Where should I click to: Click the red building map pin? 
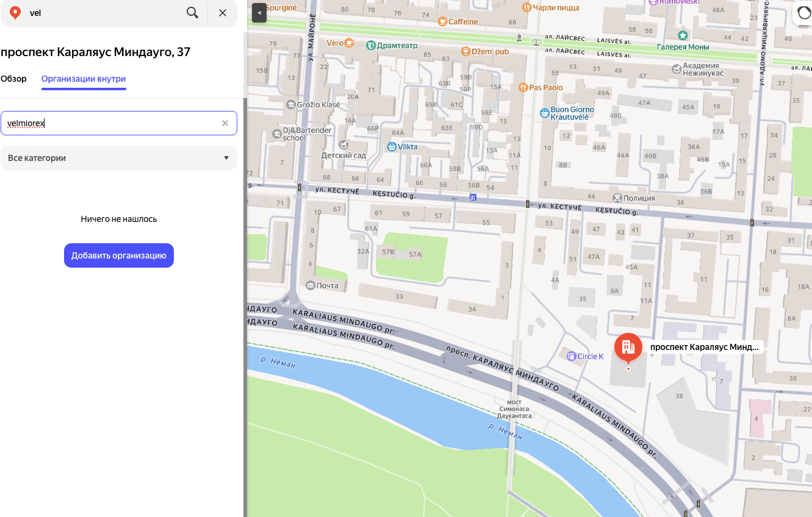pos(628,347)
